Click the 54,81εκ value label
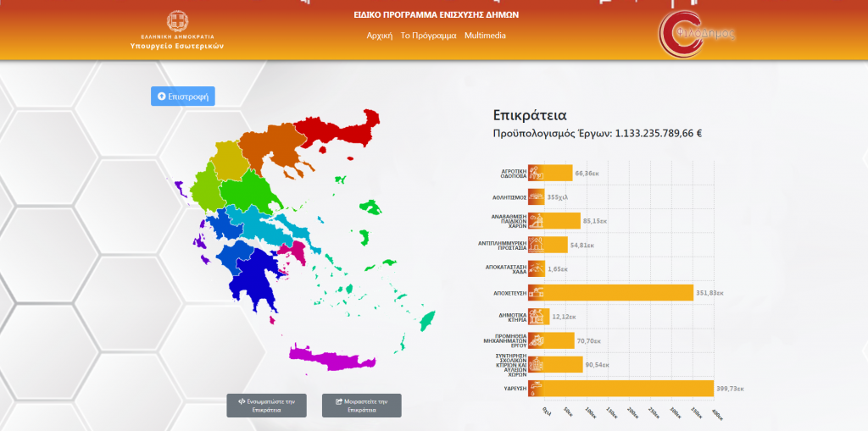 582,245
